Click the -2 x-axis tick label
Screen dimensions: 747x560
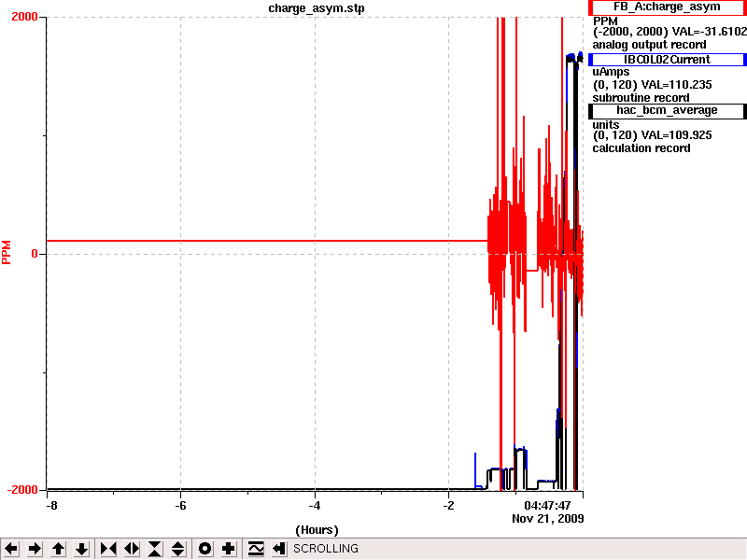pos(448,505)
